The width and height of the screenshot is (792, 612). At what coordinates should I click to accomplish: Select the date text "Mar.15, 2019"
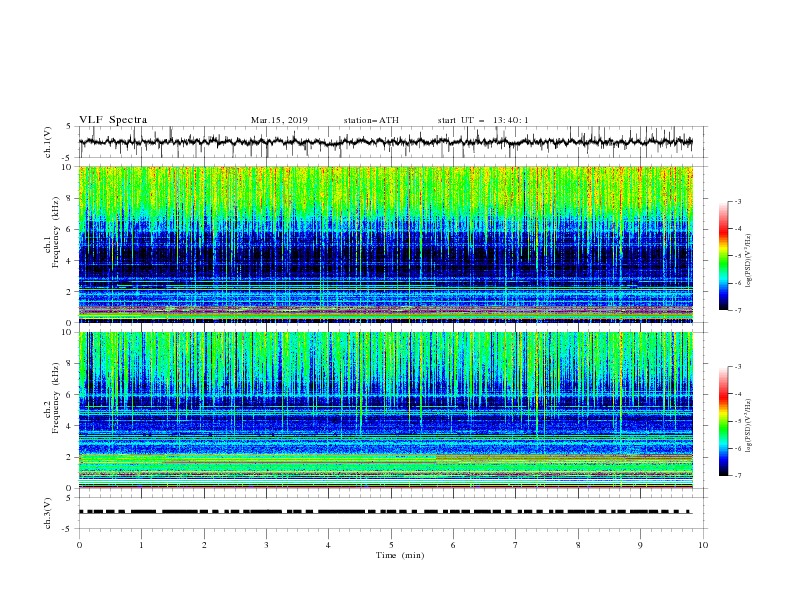[279, 120]
